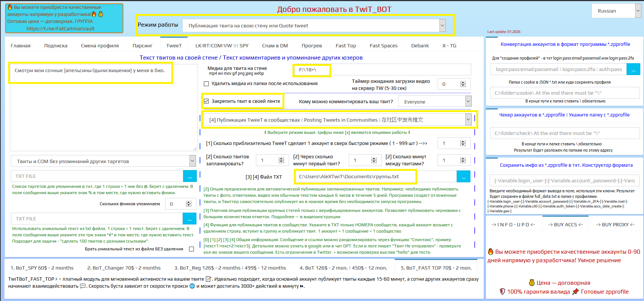Click 'Сколько твитов запланировать' spinner
The image size is (644, 301).
[x=281, y=160]
